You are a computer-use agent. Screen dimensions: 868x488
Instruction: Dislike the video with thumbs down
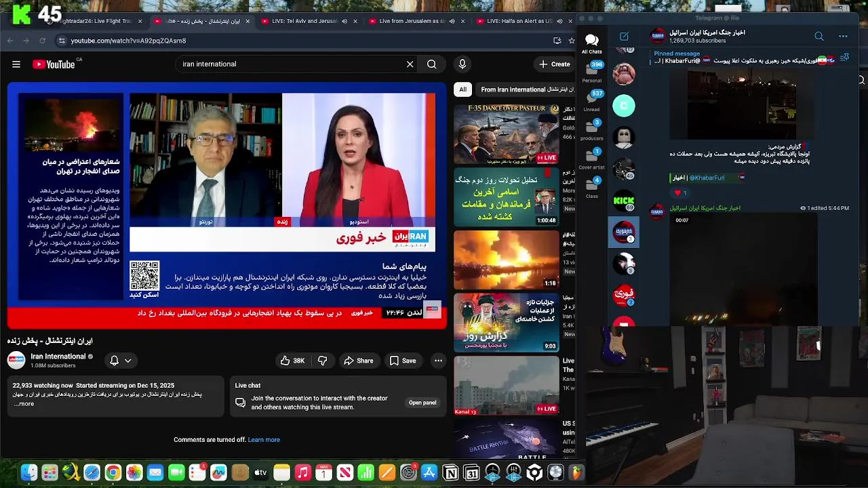(323, 361)
